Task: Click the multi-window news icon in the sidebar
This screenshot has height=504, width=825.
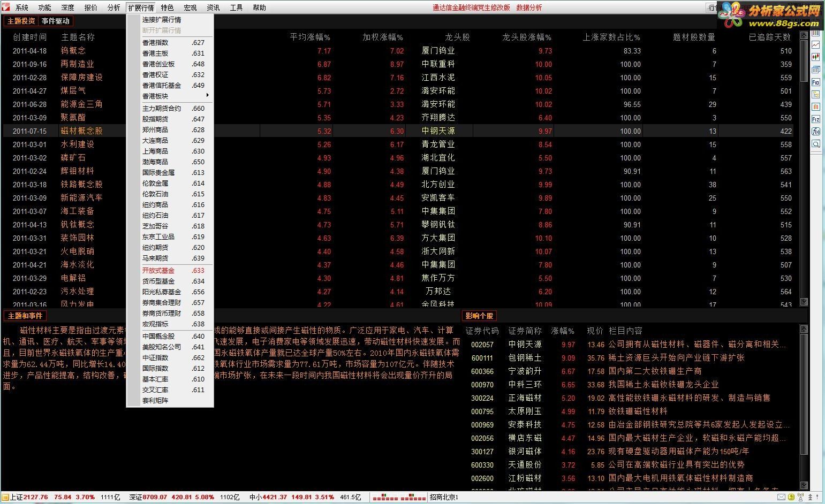Action: tap(816, 70)
